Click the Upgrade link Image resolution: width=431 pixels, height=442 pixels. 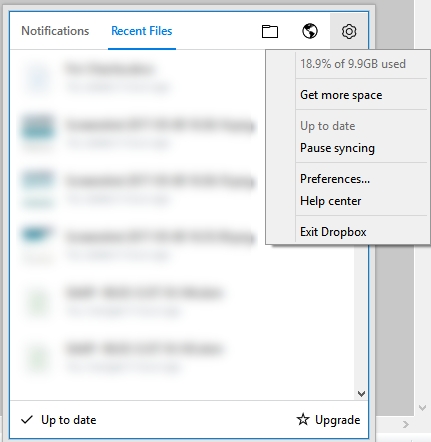[x=337, y=420]
